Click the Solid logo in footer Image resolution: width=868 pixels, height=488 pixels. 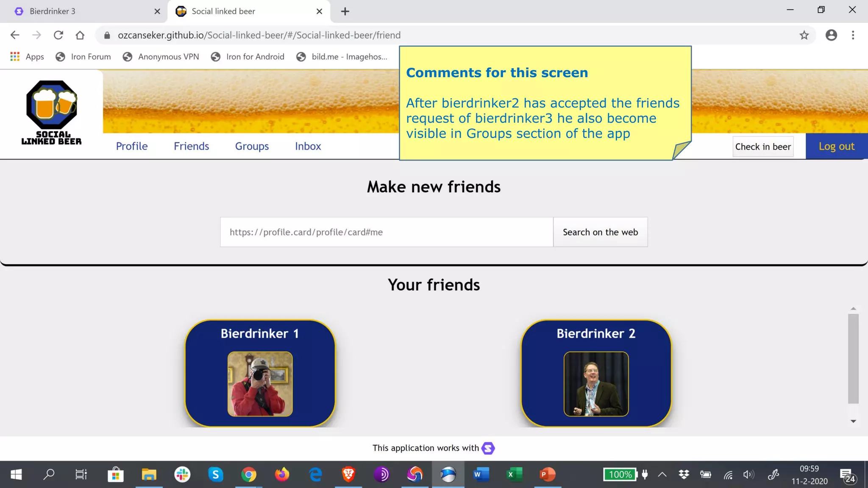(x=488, y=448)
